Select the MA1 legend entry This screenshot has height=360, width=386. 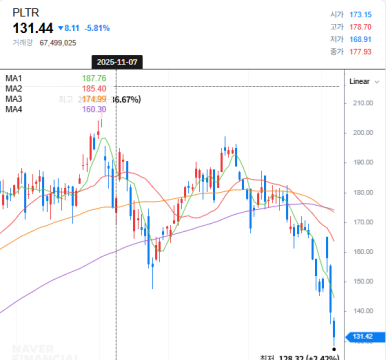click(x=14, y=78)
